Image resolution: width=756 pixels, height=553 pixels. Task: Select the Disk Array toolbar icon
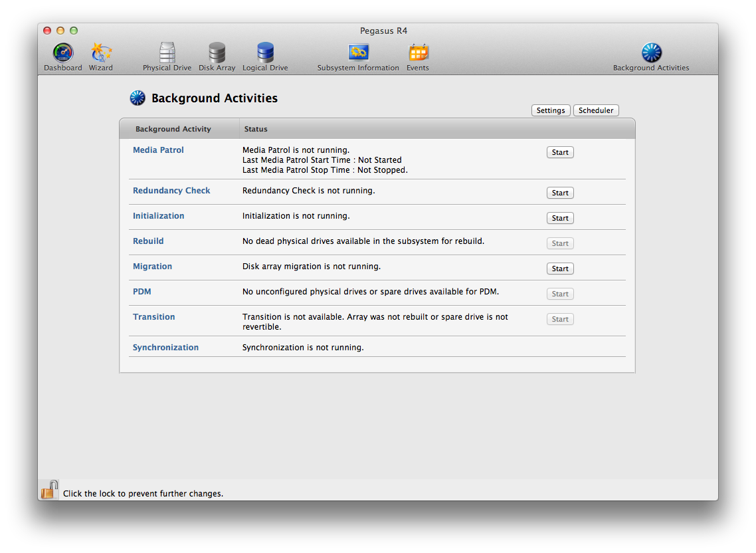[x=217, y=53]
